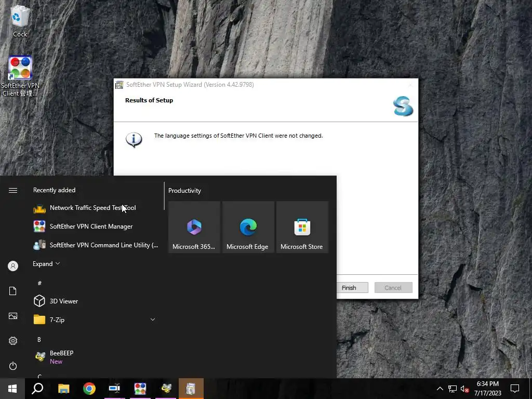
Task: Click the Productivity group heading
Action: pyautogui.click(x=184, y=191)
